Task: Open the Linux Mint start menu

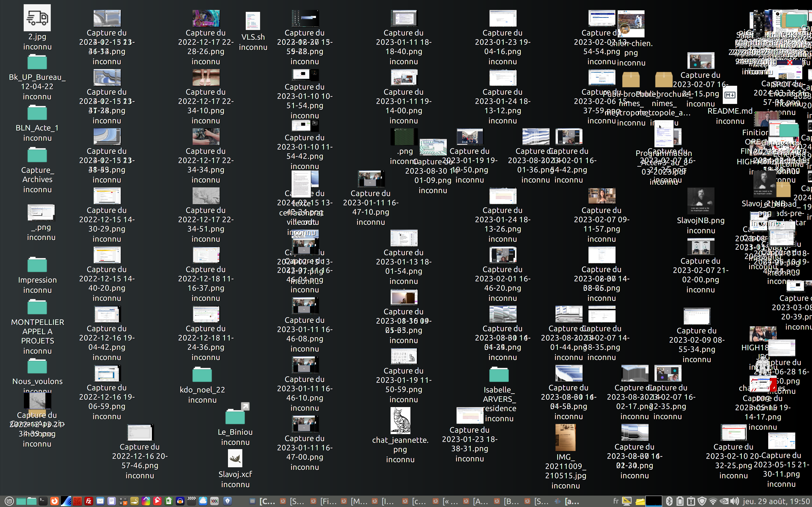Action: (9, 501)
